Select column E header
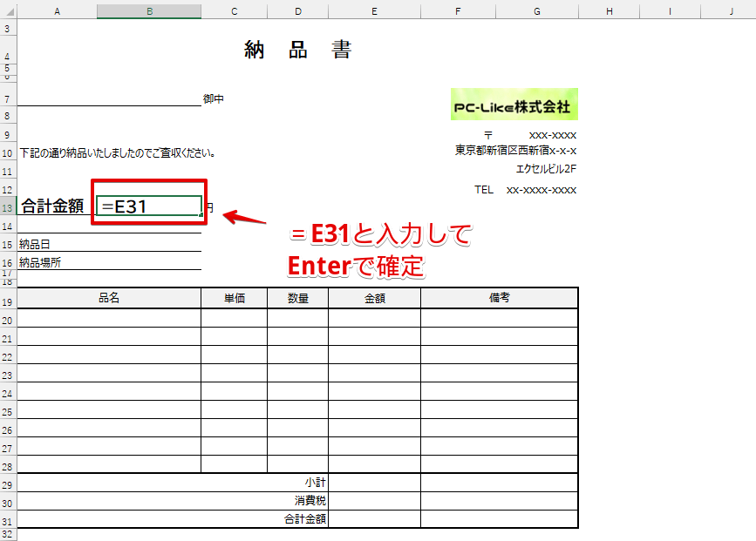The image size is (756, 541). 375,11
